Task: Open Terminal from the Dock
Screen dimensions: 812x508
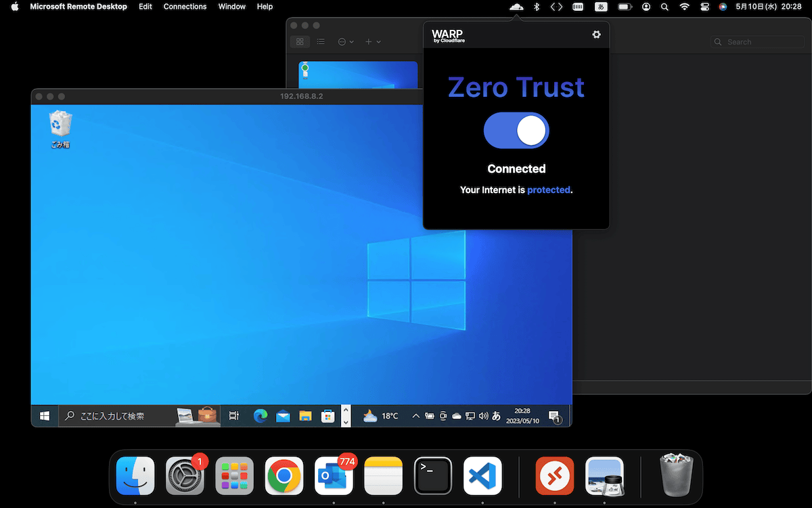Action: click(x=433, y=476)
